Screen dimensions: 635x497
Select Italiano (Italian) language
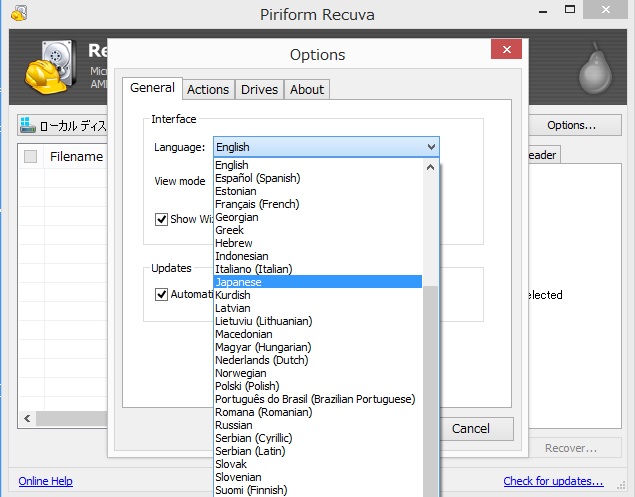coord(318,269)
